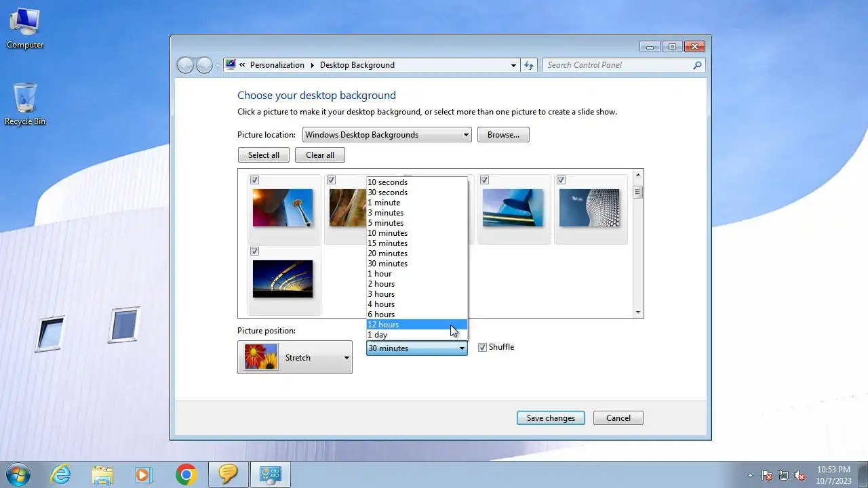Go to Personalization breadcrumb

tap(277, 65)
